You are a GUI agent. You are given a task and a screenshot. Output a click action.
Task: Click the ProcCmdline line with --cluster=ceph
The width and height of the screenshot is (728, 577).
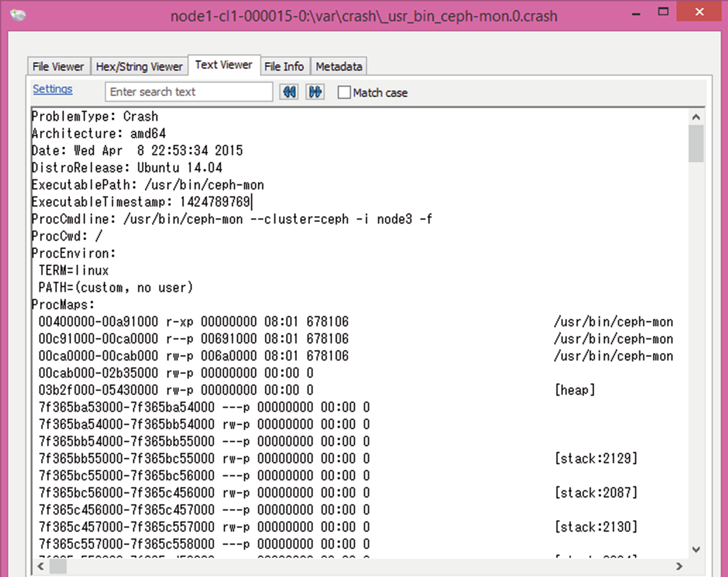[x=232, y=219]
